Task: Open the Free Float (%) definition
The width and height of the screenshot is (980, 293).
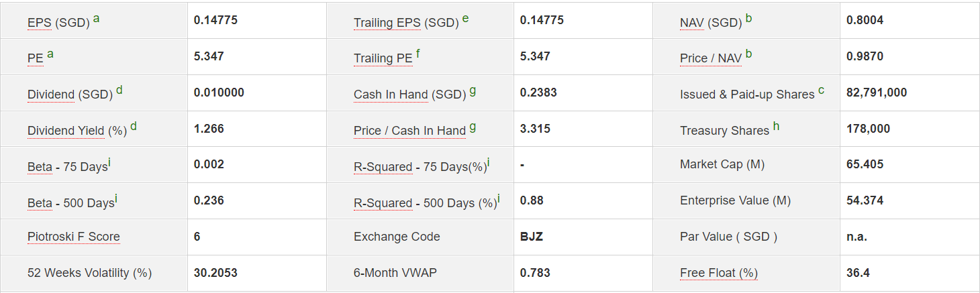Action: pyautogui.click(x=718, y=273)
